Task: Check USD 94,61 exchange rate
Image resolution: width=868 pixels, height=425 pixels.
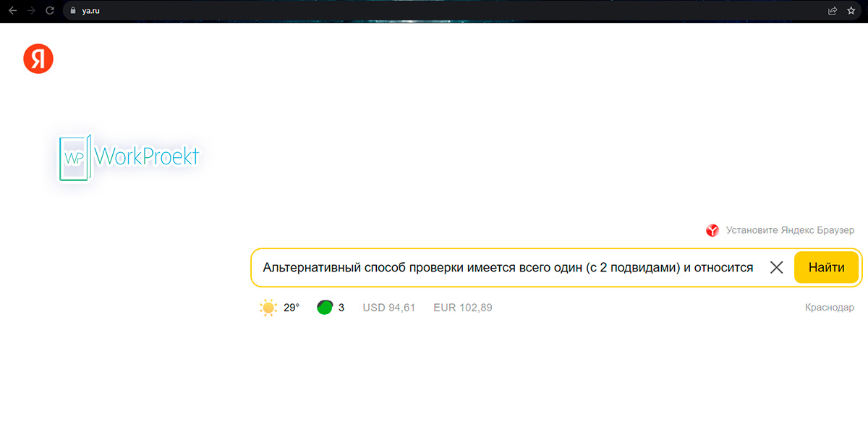Action: (x=388, y=307)
